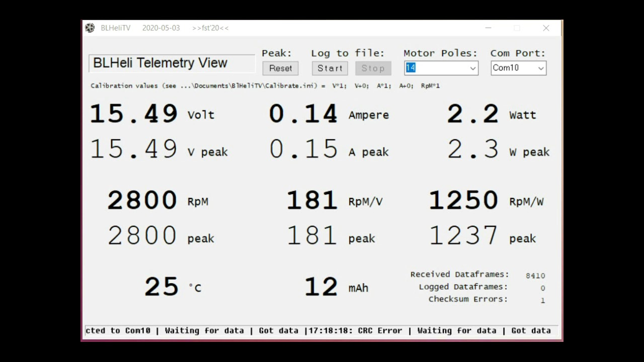Click the BLHeli Telemetry View title field

coord(171,62)
